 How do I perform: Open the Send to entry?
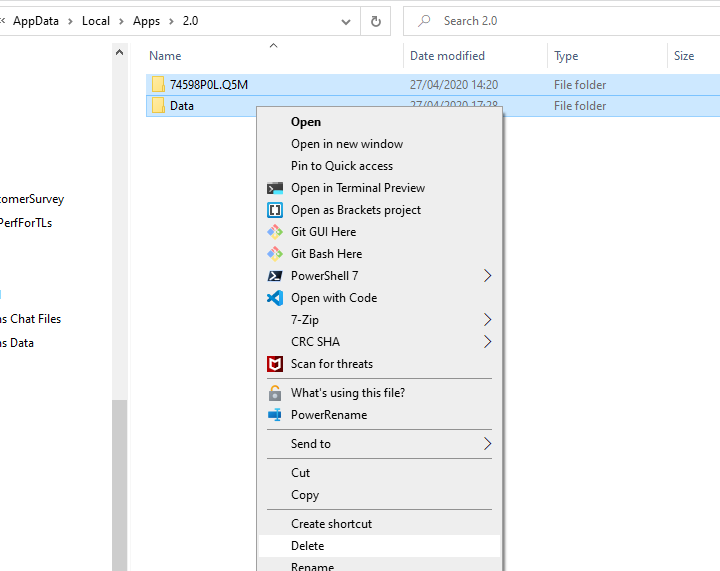coord(379,444)
